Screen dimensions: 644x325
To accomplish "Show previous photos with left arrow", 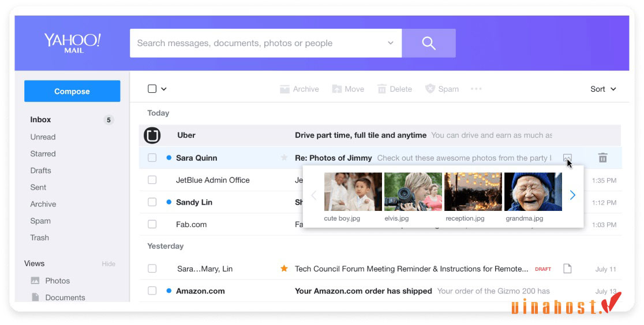I will coord(314,195).
